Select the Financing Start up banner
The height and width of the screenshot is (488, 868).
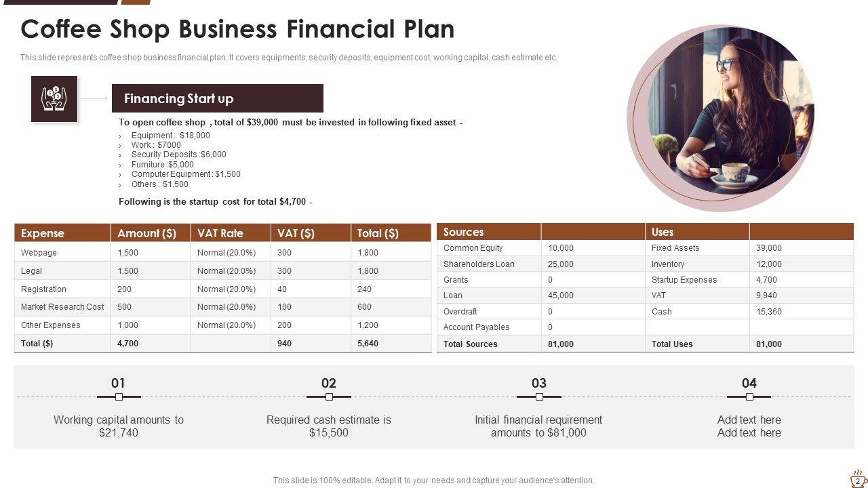coord(217,99)
